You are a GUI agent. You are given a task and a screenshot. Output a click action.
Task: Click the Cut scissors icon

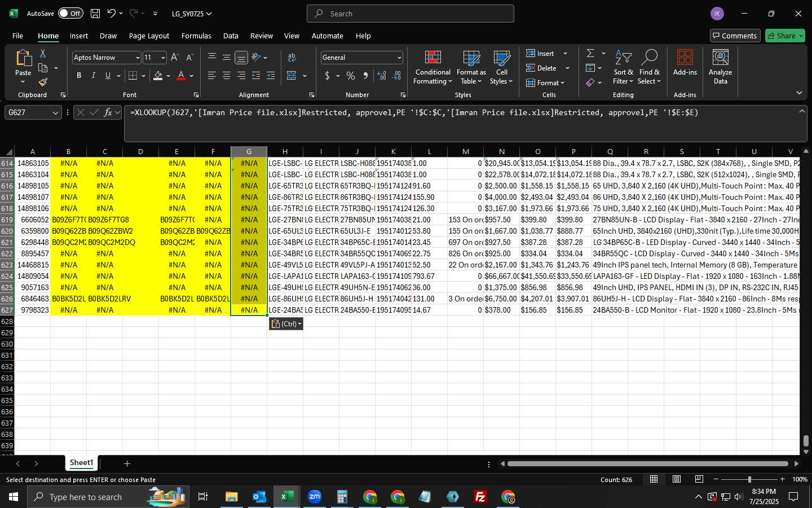43,54
